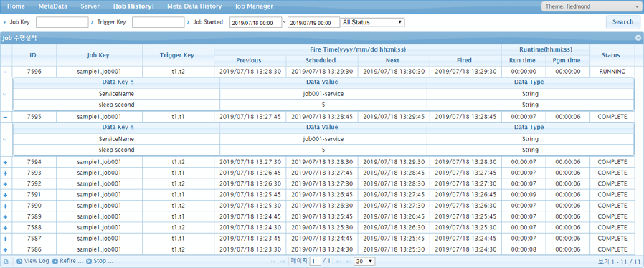Image resolution: width=644 pixels, height=268 pixels.
Task: Collapse details of job row 7595
Action: (5, 117)
